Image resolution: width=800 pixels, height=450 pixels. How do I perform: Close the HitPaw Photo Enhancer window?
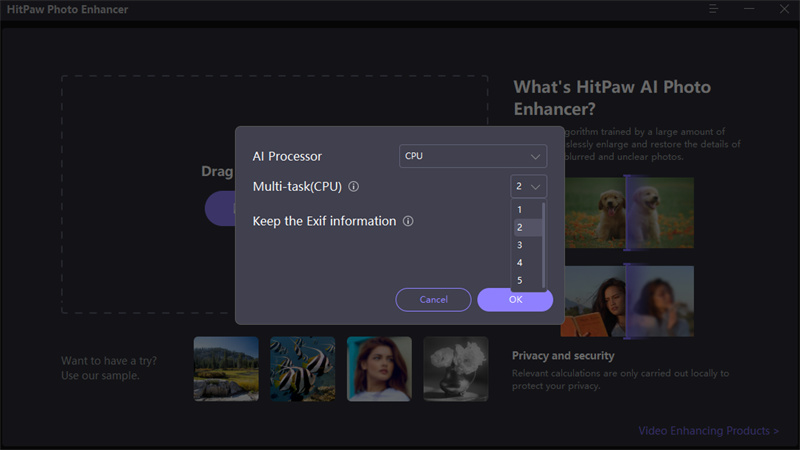784,9
